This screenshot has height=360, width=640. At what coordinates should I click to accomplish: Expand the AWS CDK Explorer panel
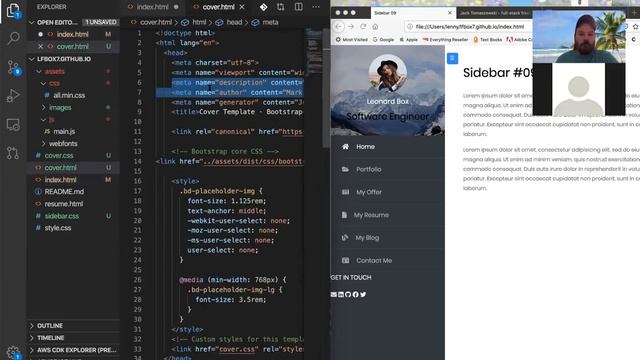[76, 350]
